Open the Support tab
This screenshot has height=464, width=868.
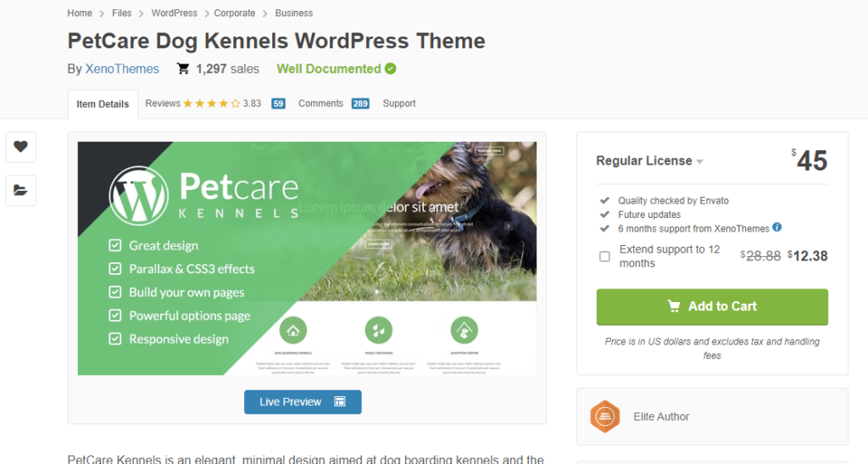[399, 103]
